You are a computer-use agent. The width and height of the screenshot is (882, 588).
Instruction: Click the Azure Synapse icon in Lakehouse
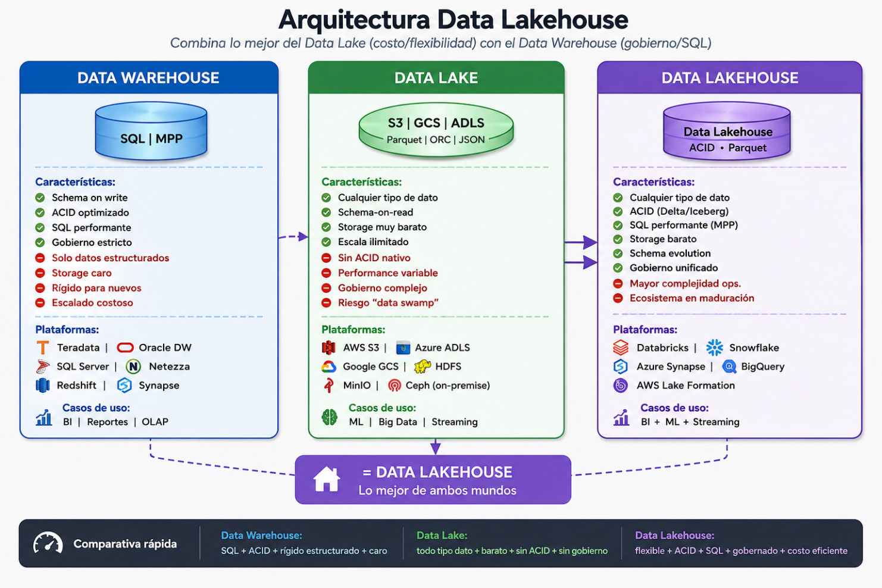(621, 367)
